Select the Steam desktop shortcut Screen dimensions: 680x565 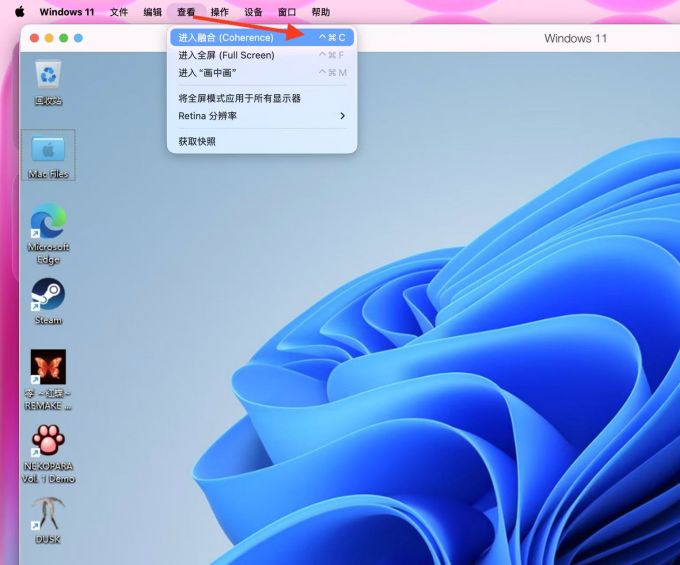48,301
